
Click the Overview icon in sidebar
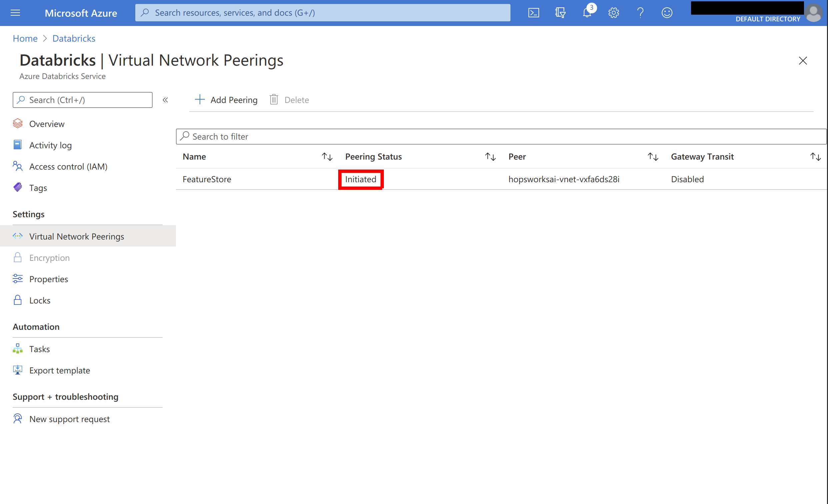18,123
